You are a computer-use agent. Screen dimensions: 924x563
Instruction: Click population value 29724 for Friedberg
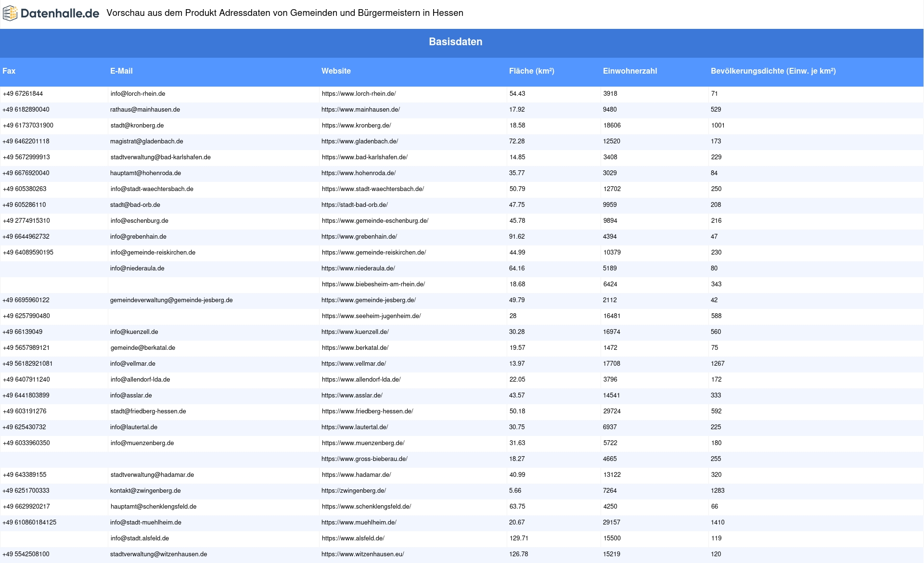(612, 411)
